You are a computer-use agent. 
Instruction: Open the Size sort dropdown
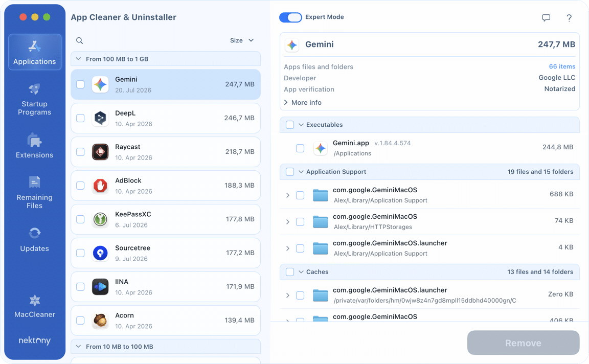(x=242, y=40)
